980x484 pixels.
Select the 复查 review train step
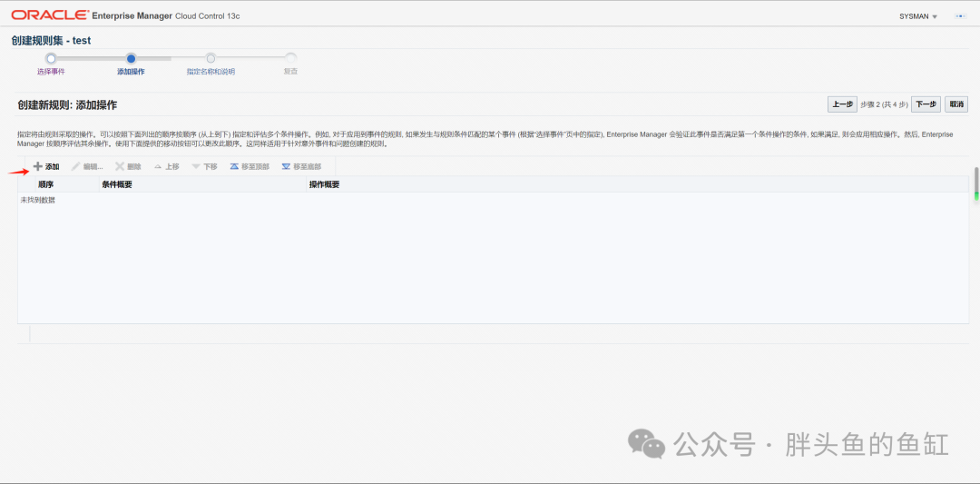click(290, 64)
